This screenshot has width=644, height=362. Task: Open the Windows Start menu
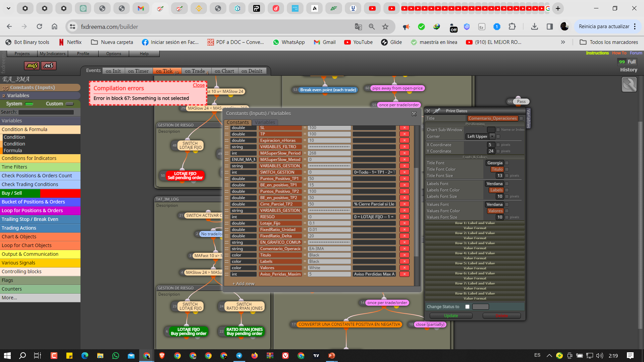click(x=7, y=356)
